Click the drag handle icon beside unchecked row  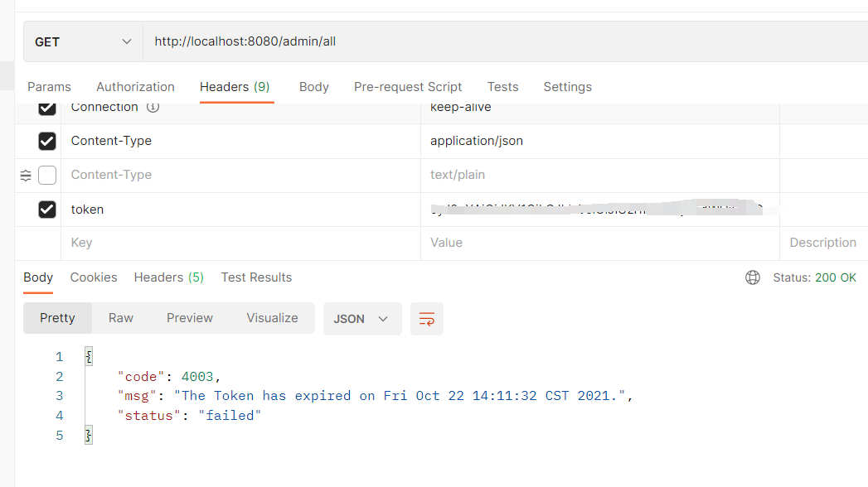[26, 176]
